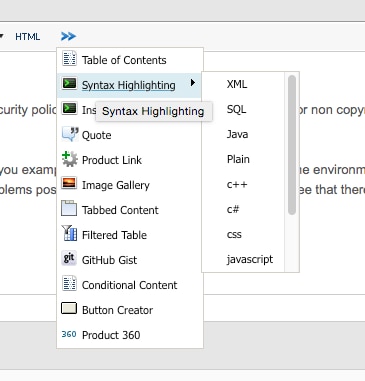The image size is (365, 381).
Task: Click the Tabbed Content icon
Action: [x=69, y=209]
